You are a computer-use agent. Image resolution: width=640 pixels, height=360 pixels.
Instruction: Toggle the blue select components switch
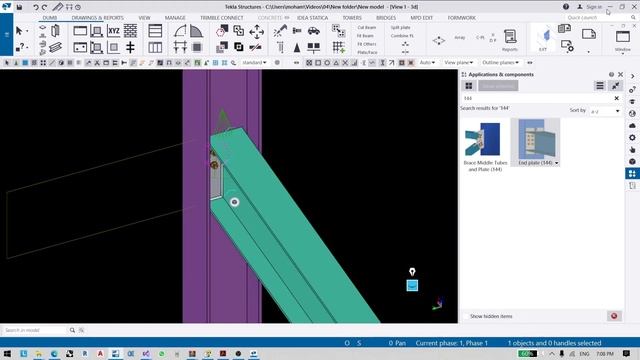25,63
